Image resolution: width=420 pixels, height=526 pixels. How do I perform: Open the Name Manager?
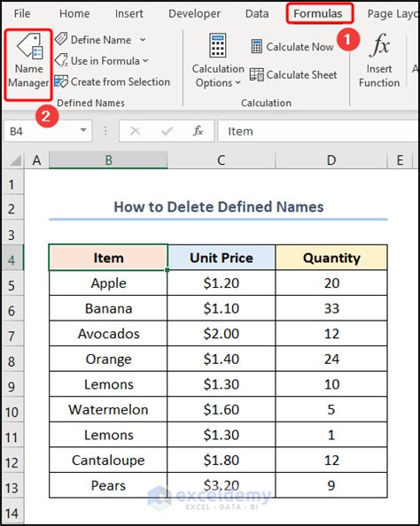pyautogui.click(x=29, y=61)
